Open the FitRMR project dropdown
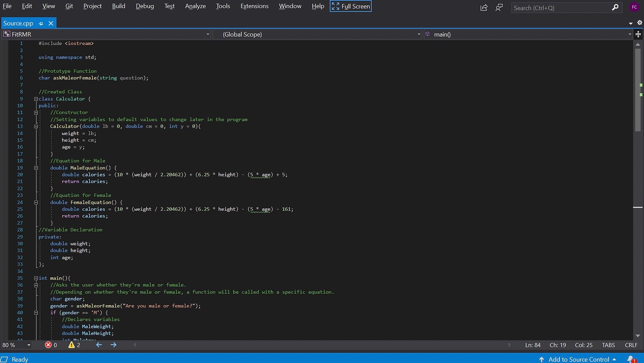Screen dimensions: 644x363 click(x=106, y=34)
